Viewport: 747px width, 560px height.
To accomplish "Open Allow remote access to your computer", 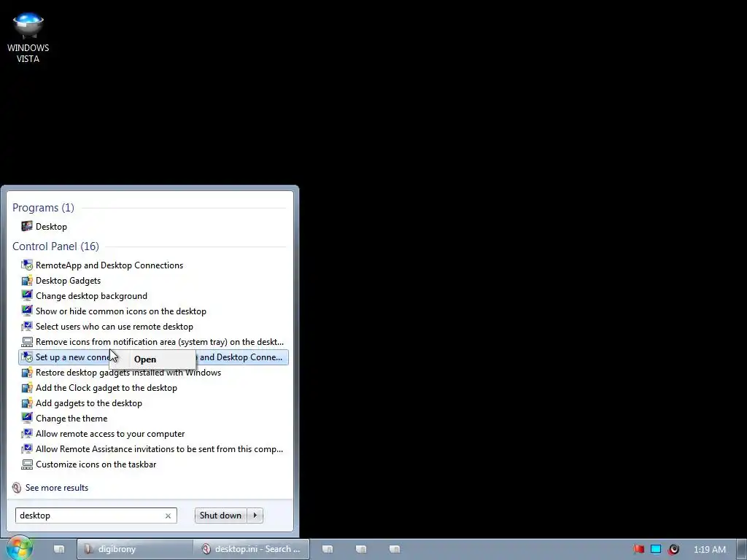I will click(153, 434).
